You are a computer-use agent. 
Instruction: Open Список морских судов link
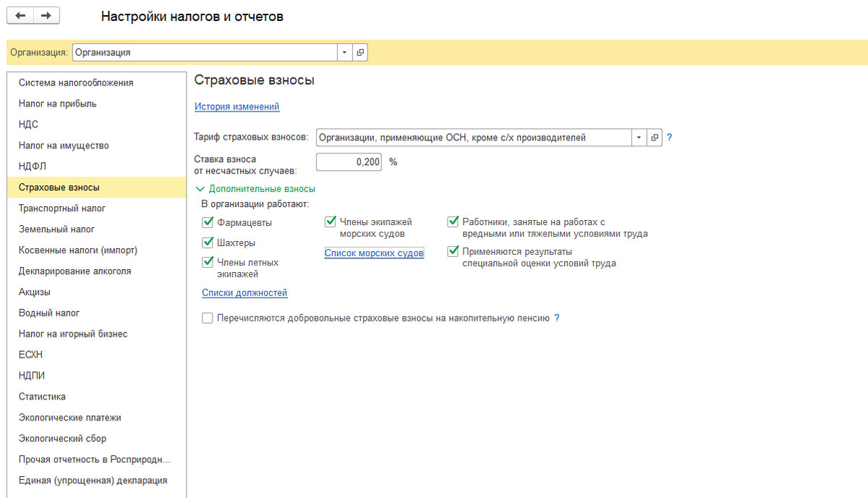point(373,253)
